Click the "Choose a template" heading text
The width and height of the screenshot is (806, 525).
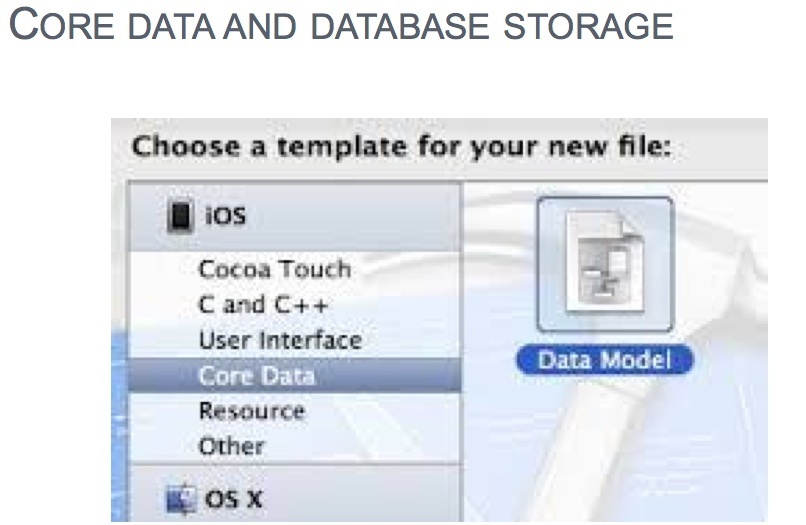point(400,148)
